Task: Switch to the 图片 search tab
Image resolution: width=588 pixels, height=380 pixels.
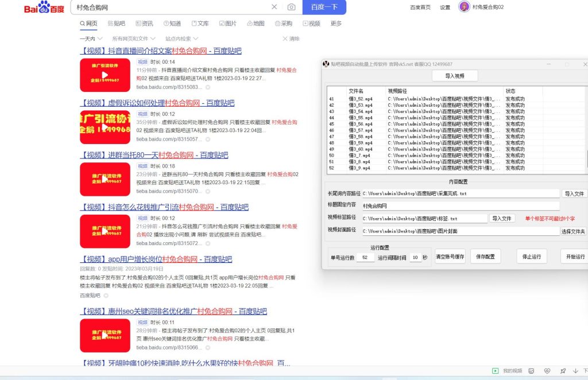Action: (229, 23)
